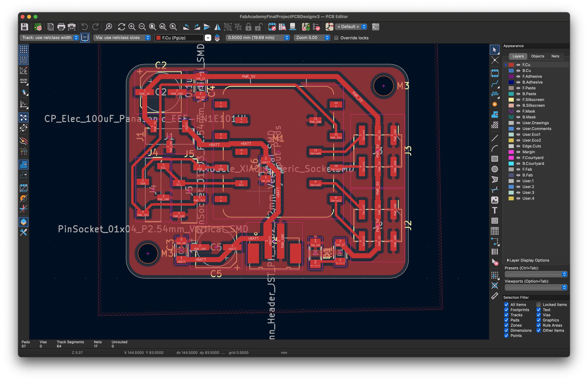
Task: Switch units to mm icon
Action: click(23, 81)
